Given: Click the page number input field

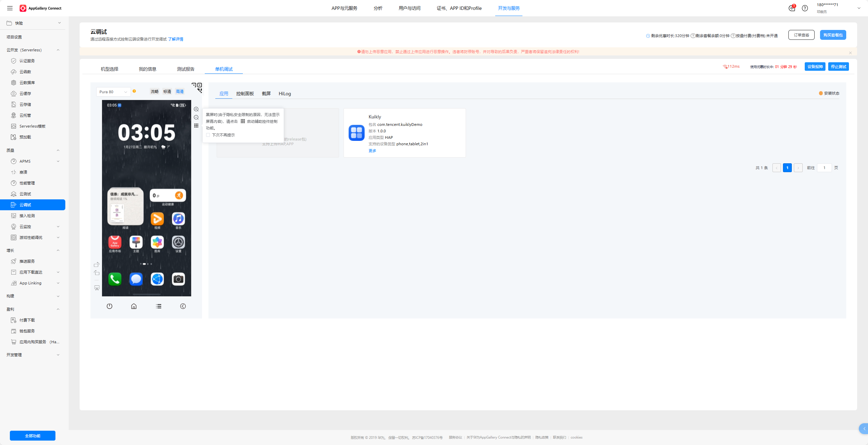Looking at the screenshot, I should tap(824, 168).
